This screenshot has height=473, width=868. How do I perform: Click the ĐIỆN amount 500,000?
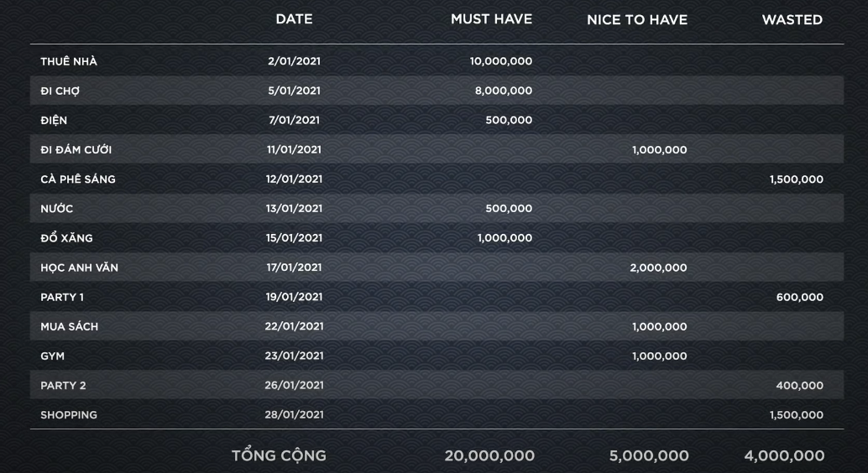tap(509, 120)
